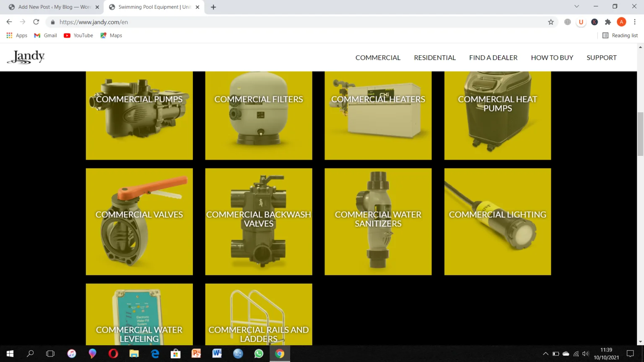Open the Gmail bookmark

46,36
